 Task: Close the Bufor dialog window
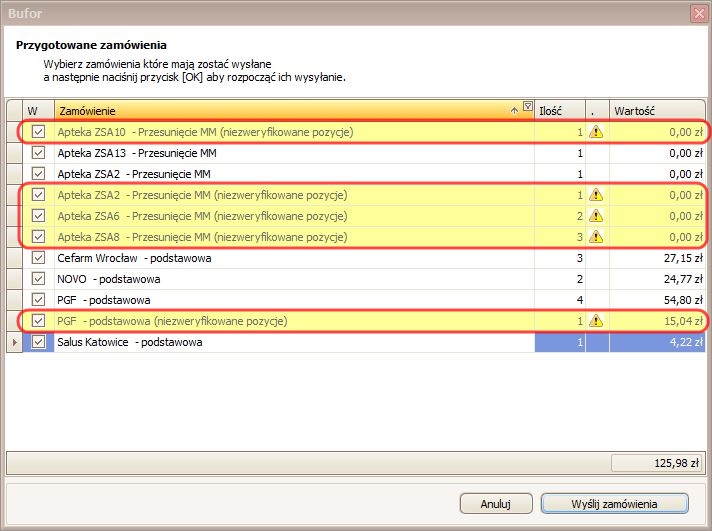698,13
